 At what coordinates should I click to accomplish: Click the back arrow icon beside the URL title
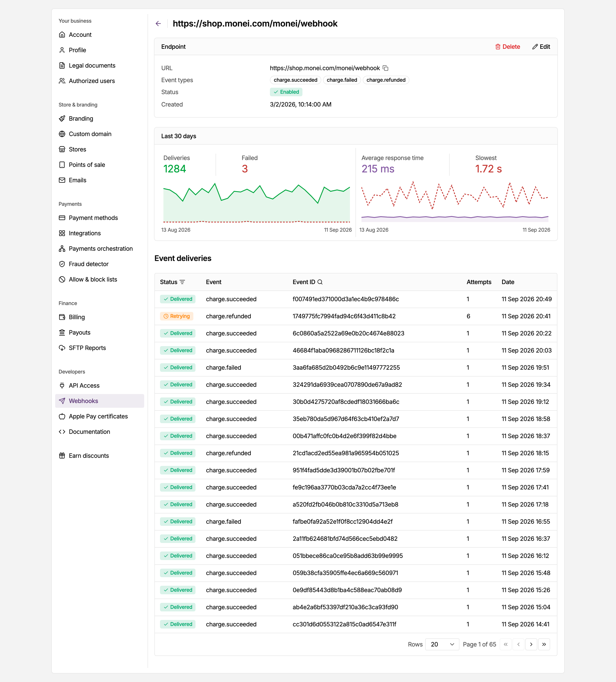click(158, 24)
